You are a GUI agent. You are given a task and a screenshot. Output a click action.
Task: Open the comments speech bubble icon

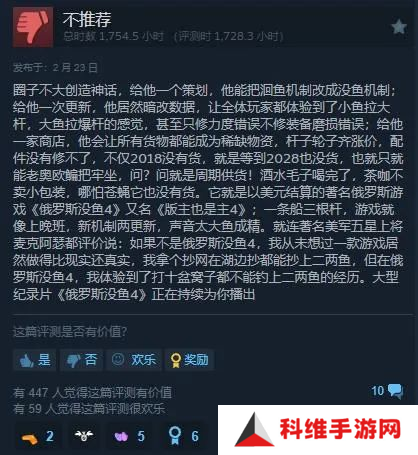pyautogui.click(x=396, y=391)
